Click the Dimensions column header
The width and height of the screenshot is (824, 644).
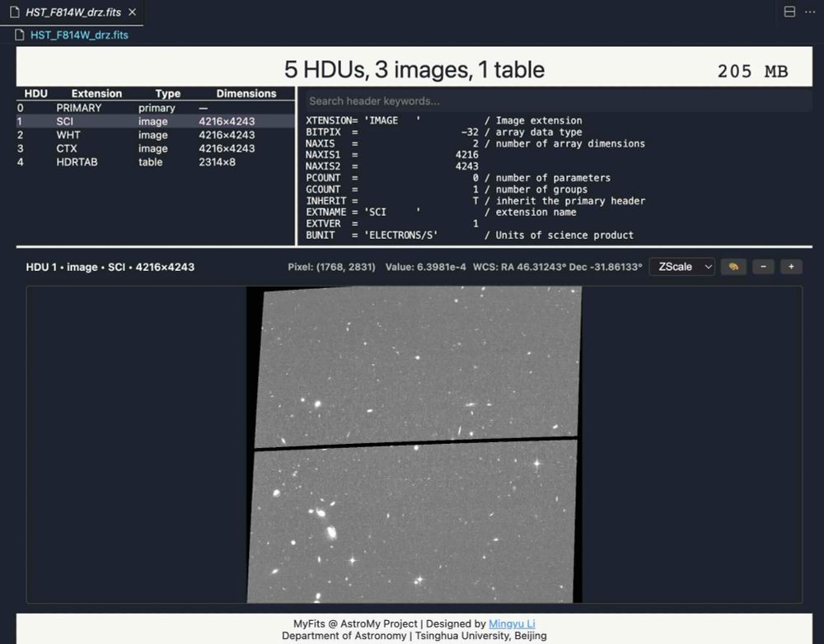[x=246, y=94]
